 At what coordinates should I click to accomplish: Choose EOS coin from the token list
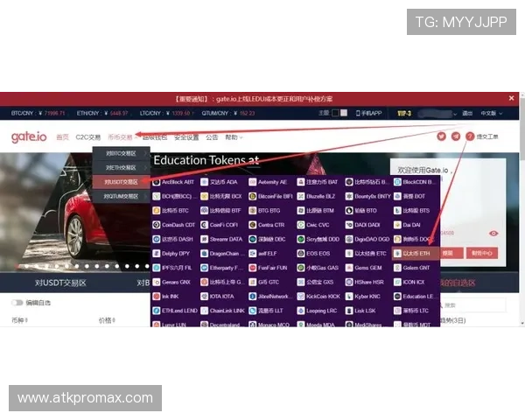[317, 253]
